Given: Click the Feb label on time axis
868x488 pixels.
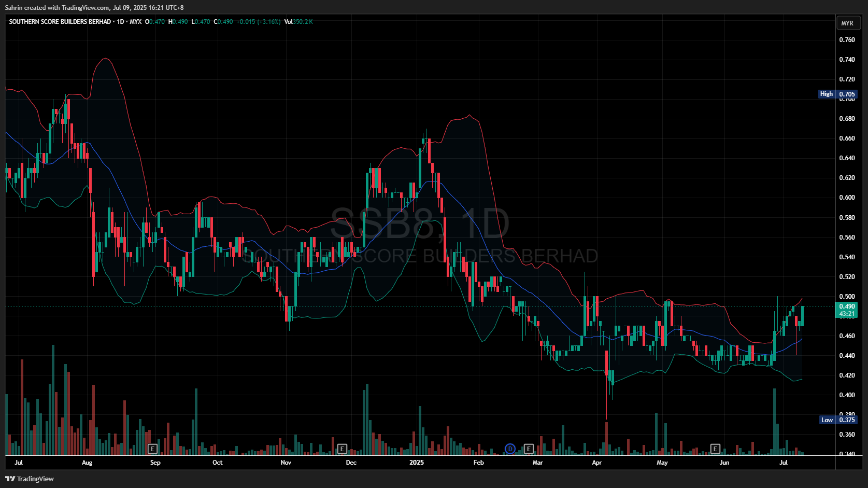Looking at the screenshot, I should pyautogui.click(x=479, y=463).
